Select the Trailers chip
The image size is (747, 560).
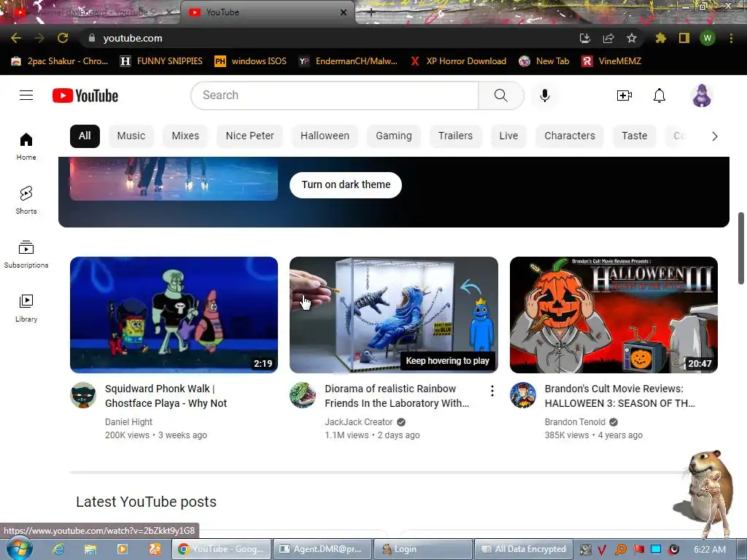pyautogui.click(x=455, y=136)
